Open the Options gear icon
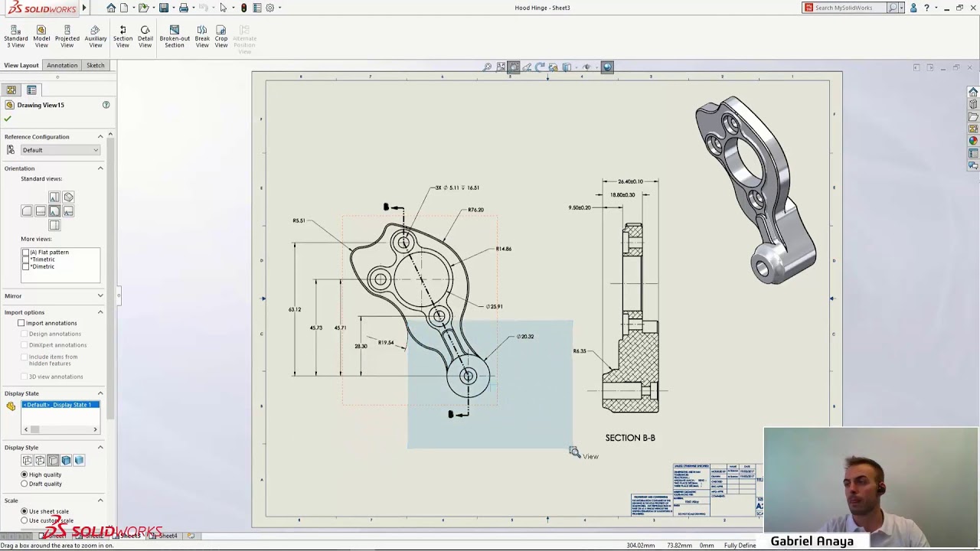980x551 pixels. [x=270, y=8]
